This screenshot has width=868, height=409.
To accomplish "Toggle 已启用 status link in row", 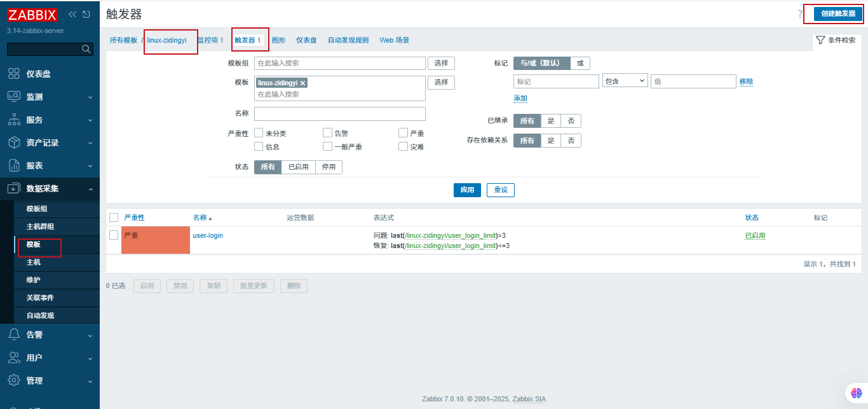I will click(x=756, y=235).
